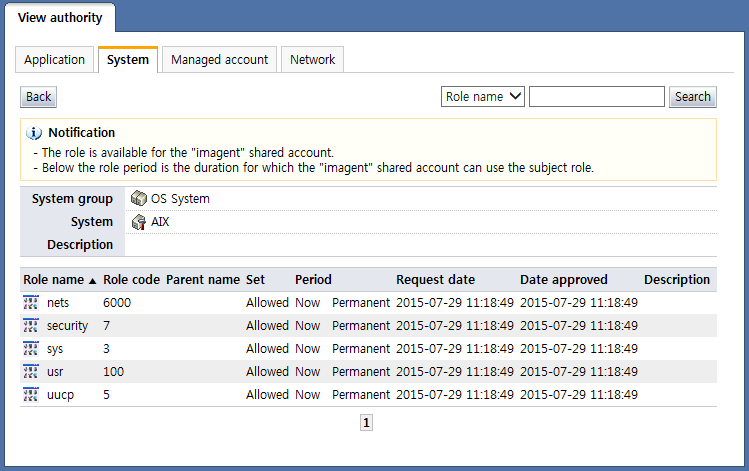Go to page 1 in pagination

click(x=366, y=423)
